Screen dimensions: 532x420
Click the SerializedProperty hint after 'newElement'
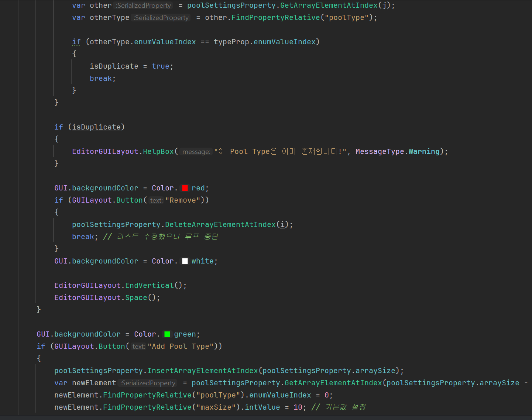148,383
